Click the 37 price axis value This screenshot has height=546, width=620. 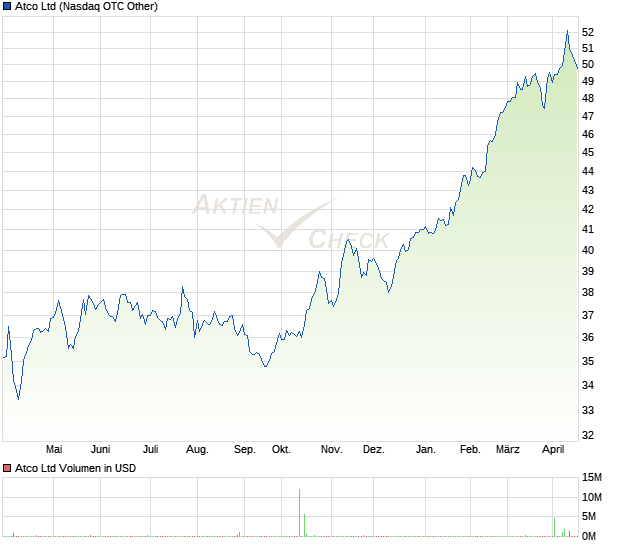point(588,315)
